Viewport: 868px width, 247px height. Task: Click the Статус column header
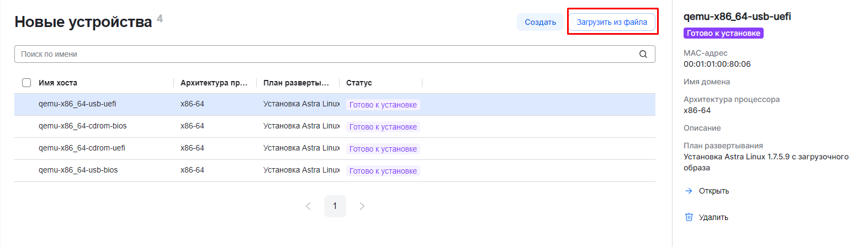(359, 83)
